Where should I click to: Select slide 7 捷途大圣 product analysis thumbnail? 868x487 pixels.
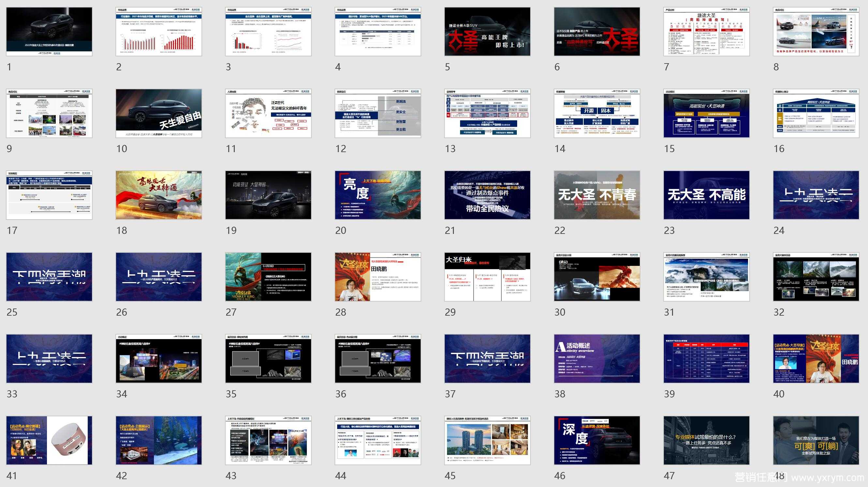coord(707,32)
